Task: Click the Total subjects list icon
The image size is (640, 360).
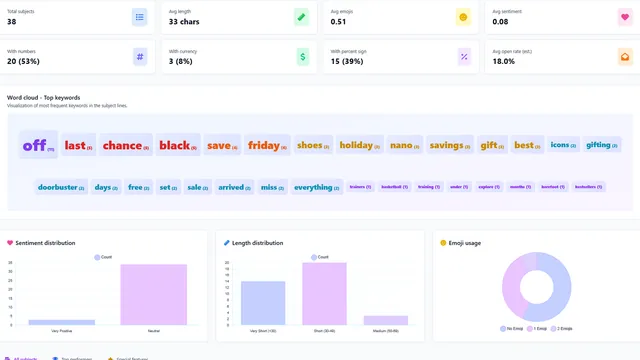Action: 140,17
